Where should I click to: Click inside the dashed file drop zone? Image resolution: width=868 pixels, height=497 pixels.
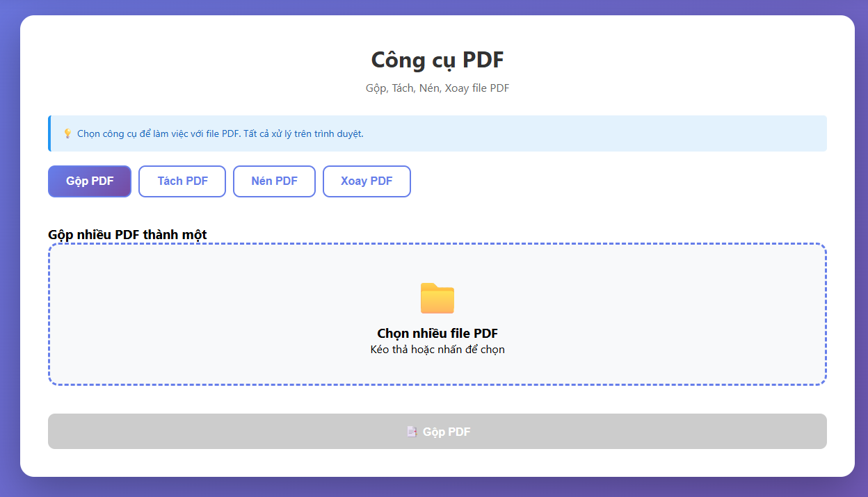(x=437, y=313)
